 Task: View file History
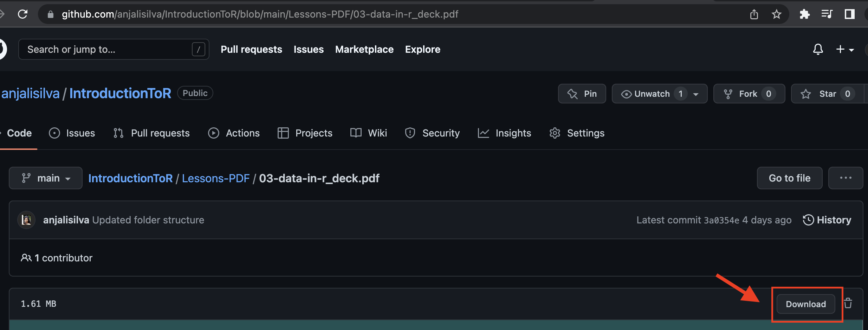tap(827, 220)
